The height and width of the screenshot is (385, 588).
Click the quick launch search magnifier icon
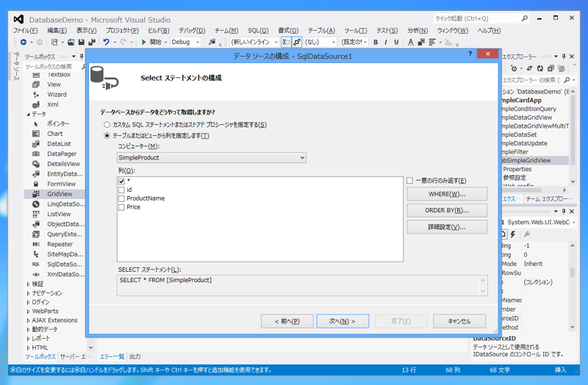pyautogui.click(x=524, y=18)
